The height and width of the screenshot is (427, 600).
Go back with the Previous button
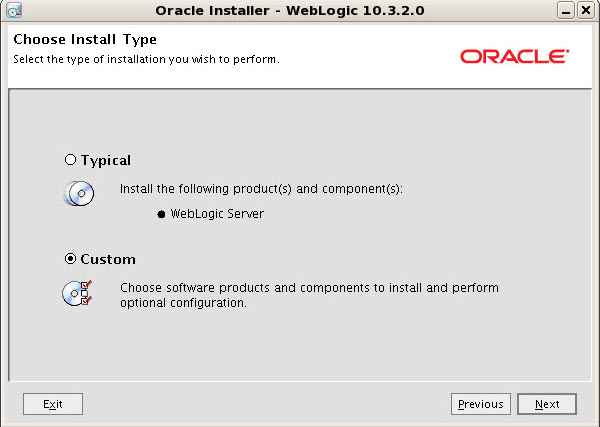(480, 404)
